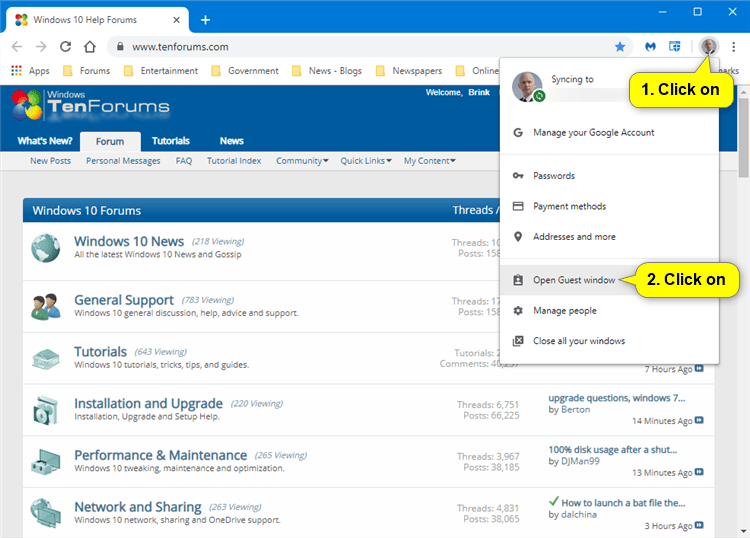The width and height of the screenshot is (750, 538).
Task: Click the General Support people icon
Action: 45,307
